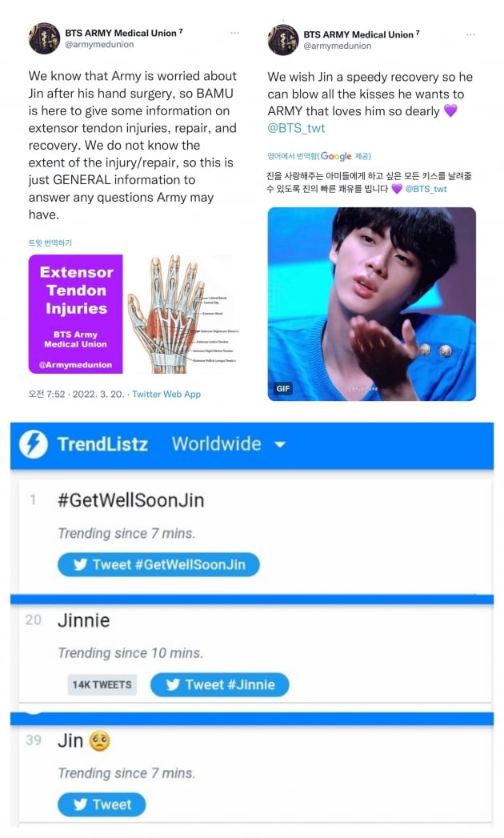Viewport: 504px width, 838px height.
Task: Click the left BTS ARMY Medical Union avatar
Action: 44,38
